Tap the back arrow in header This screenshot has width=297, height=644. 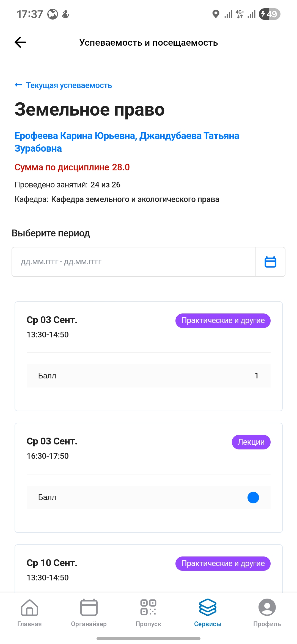coord(20,42)
